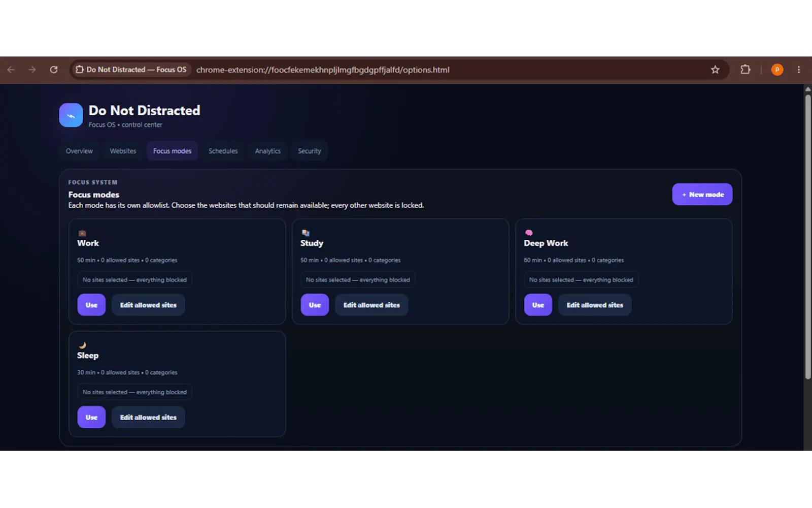Edit allowed sites for Work mode
The width and height of the screenshot is (812, 508).
[x=148, y=305]
